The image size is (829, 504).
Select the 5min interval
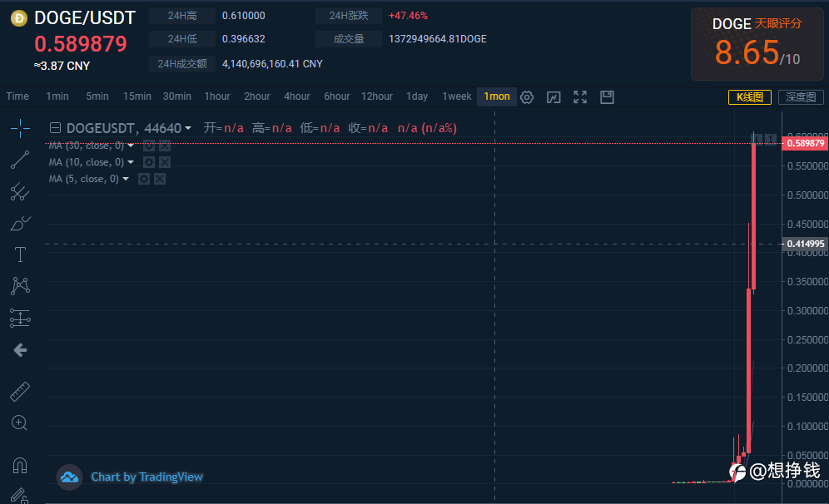click(x=97, y=96)
